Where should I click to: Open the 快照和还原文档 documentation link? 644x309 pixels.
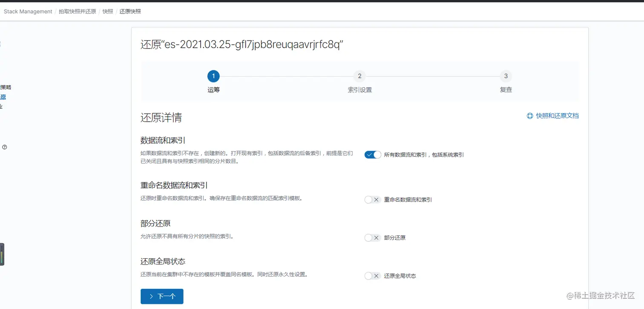pos(553,116)
